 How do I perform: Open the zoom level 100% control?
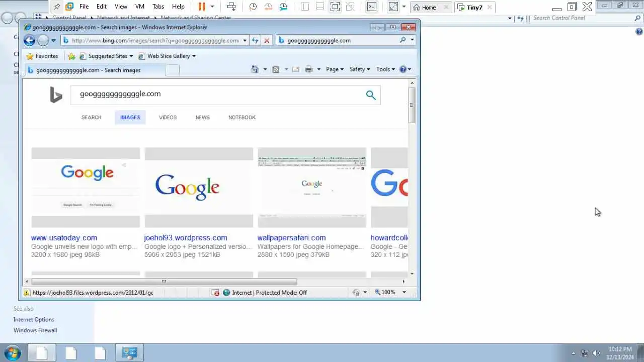click(x=385, y=292)
